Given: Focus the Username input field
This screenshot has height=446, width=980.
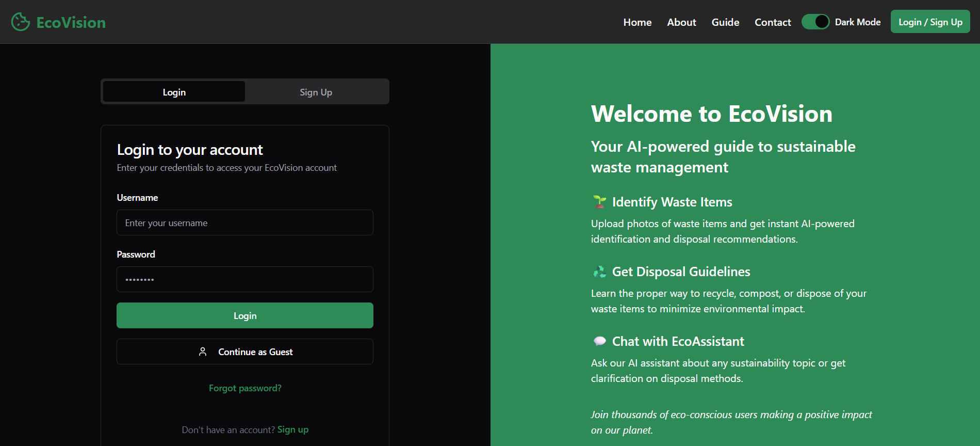Looking at the screenshot, I should [x=245, y=222].
